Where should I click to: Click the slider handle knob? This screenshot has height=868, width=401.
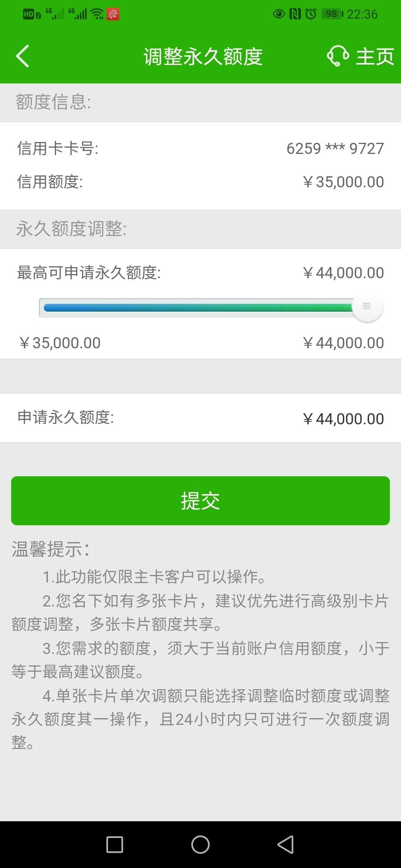367,307
